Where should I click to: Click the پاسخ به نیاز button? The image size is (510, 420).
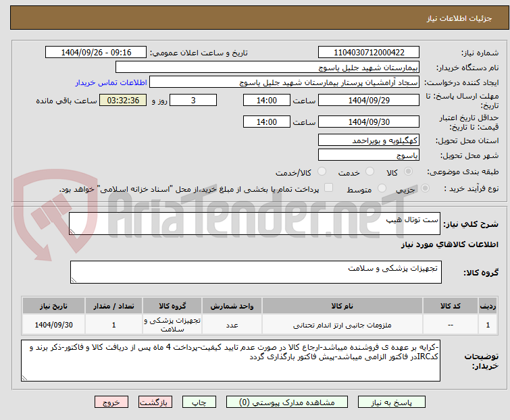391,402
